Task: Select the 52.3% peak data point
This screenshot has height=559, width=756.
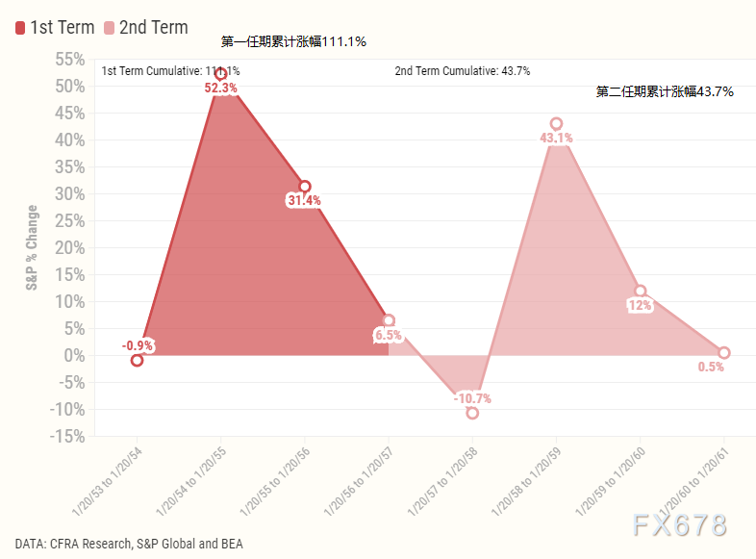Action: pyautogui.click(x=221, y=73)
